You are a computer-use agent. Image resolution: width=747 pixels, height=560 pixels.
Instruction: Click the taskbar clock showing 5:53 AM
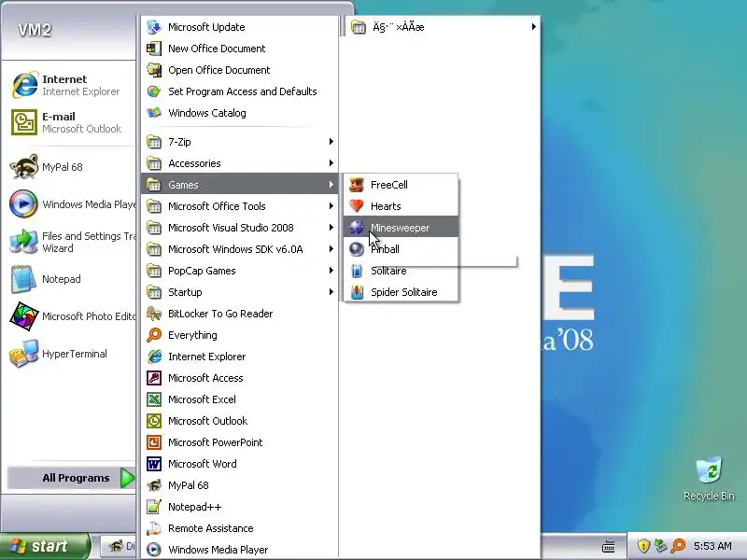click(712, 546)
